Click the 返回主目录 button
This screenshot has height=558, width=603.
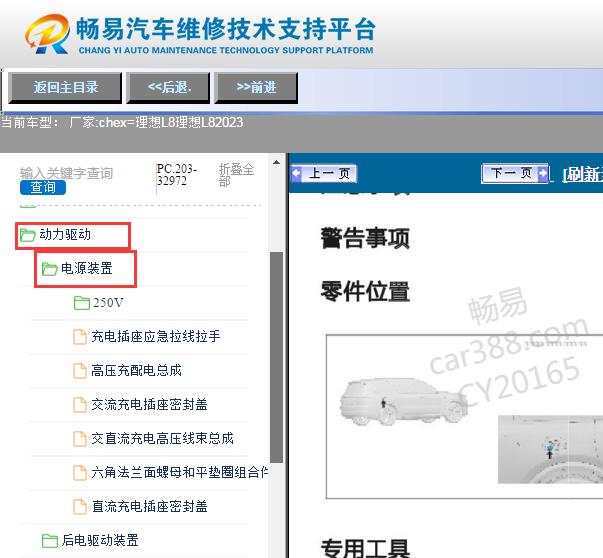[x=65, y=88]
